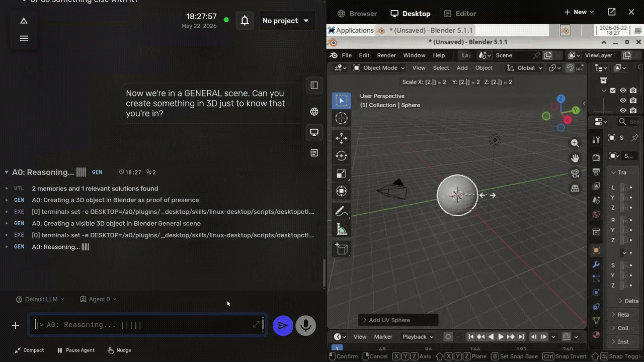This screenshot has width=644, height=362.
Task: Open the World properties globe tab
Action: 596,214
